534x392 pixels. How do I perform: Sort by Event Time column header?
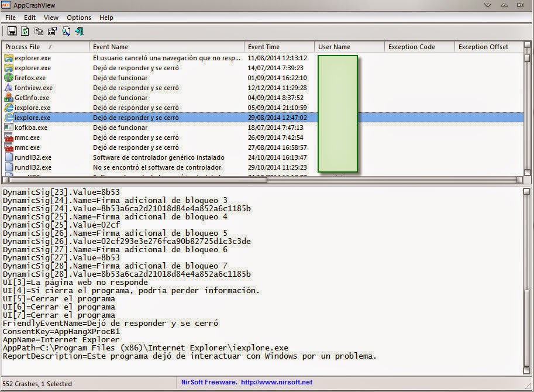point(279,47)
